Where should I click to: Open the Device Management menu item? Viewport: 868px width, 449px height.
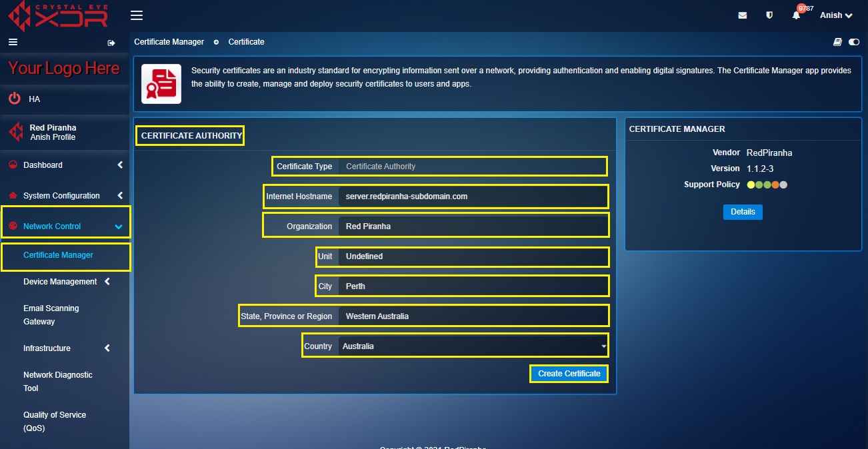(60, 282)
